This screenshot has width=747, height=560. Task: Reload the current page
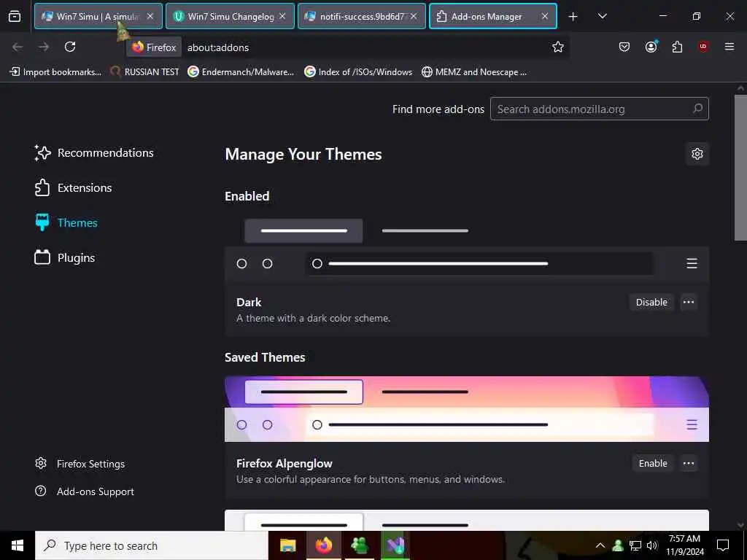(70, 47)
